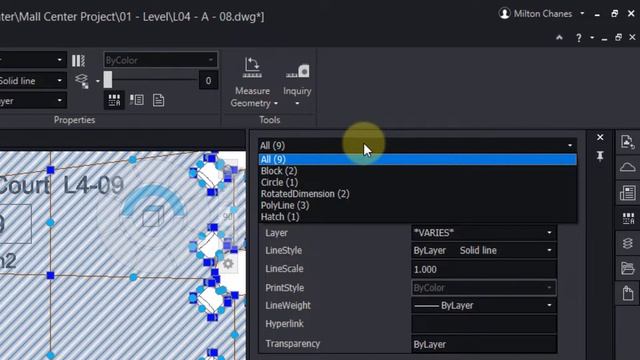Screen dimensions: 640x360
Task: Click the list properties icon in ribbon
Action: coord(137,100)
